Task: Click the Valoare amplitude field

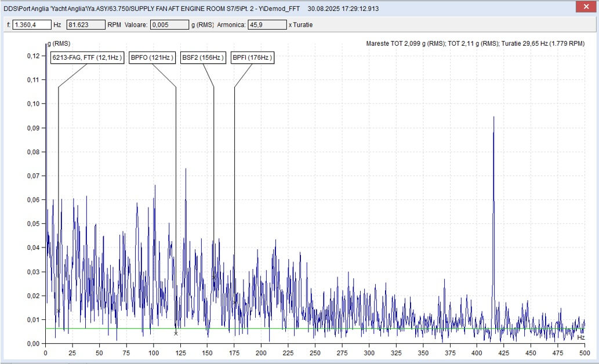Action: coord(170,25)
